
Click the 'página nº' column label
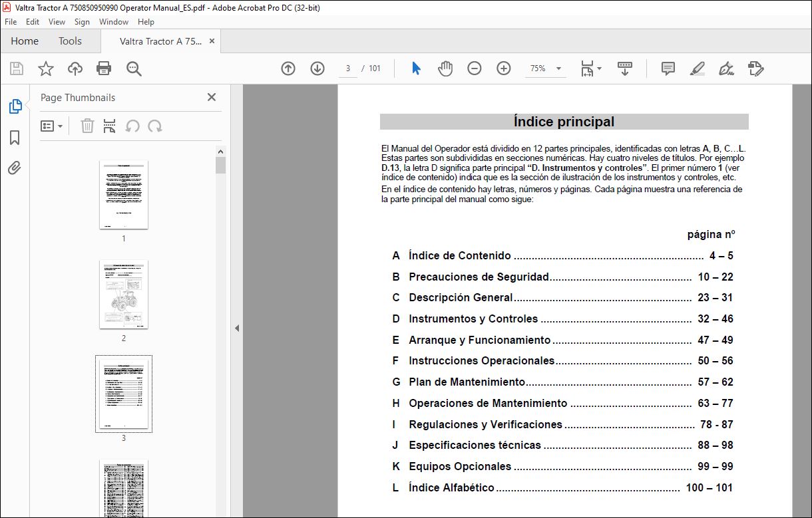[x=711, y=235]
